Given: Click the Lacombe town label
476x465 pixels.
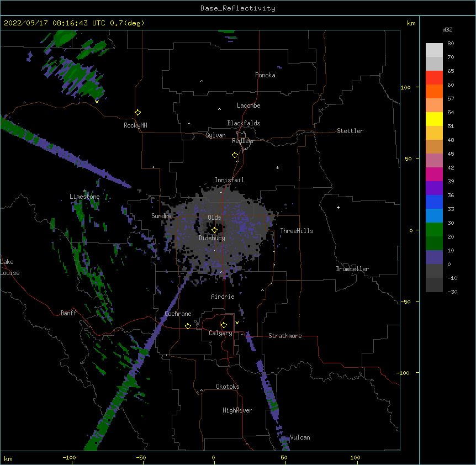Looking at the screenshot, I should click(x=248, y=105).
